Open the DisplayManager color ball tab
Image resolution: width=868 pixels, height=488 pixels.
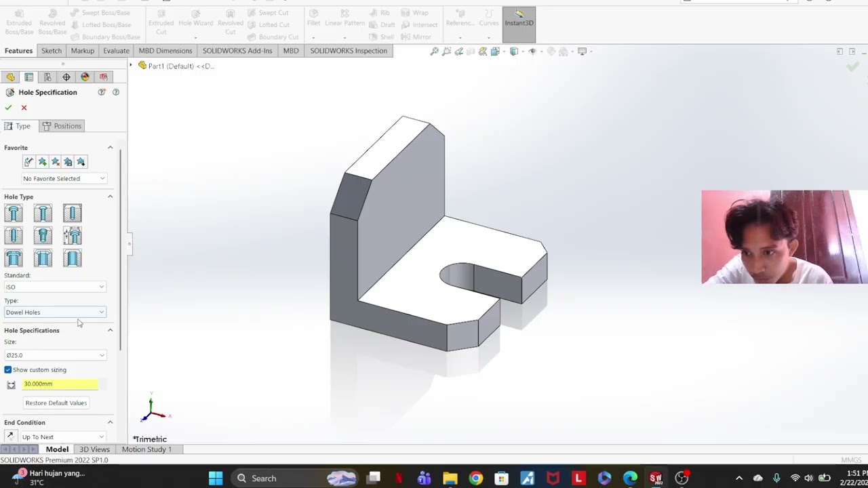click(85, 77)
